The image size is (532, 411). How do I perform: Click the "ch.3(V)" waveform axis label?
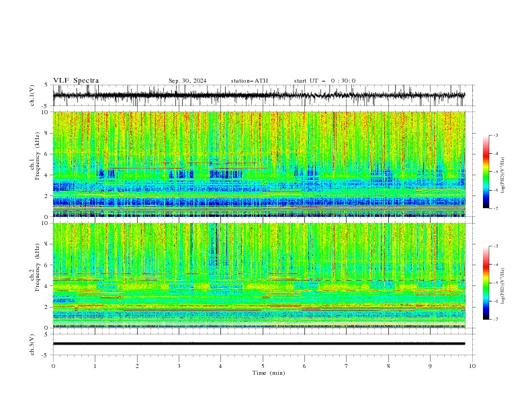[x=32, y=345]
